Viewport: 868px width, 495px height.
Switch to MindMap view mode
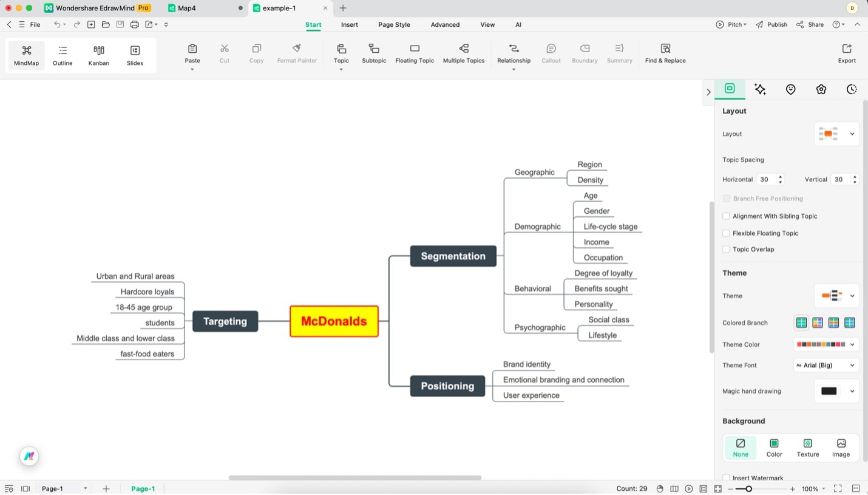(x=26, y=55)
